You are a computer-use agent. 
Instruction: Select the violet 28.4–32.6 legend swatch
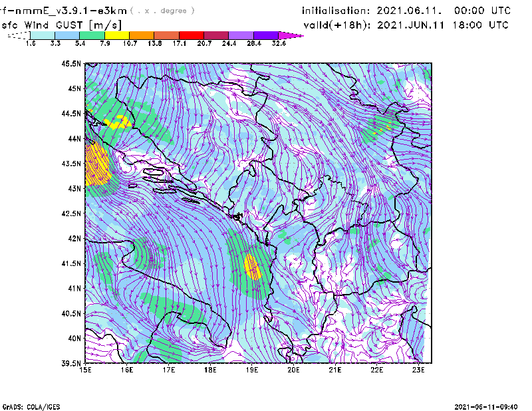265,35
